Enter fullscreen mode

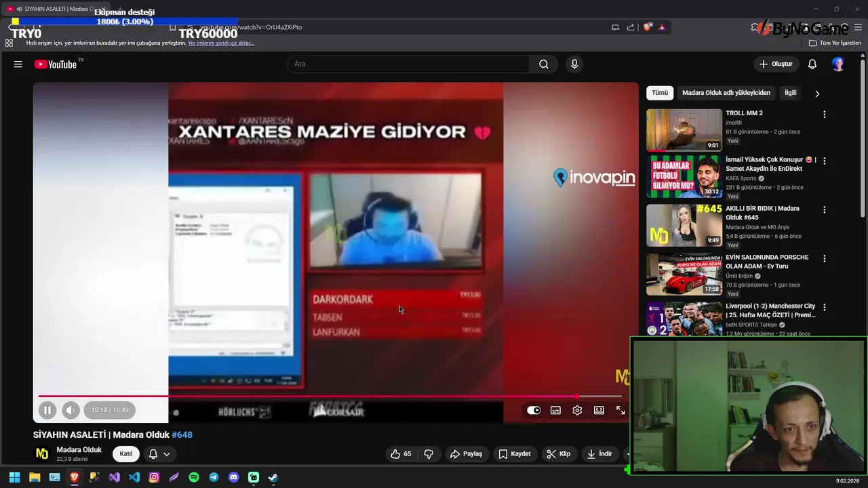(x=620, y=410)
